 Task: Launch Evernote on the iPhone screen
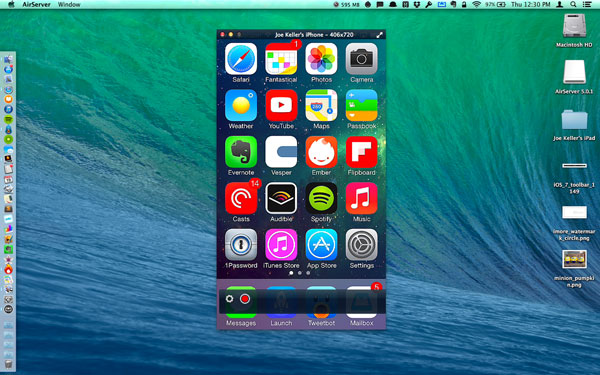(x=241, y=152)
